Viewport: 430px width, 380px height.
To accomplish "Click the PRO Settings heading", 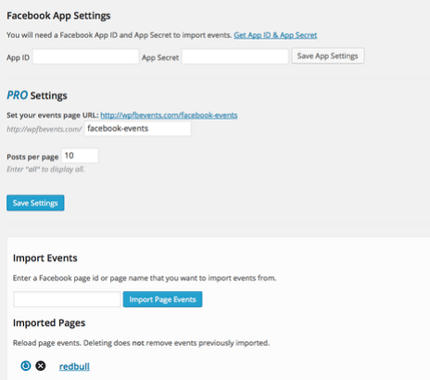I will (x=37, y=96).
